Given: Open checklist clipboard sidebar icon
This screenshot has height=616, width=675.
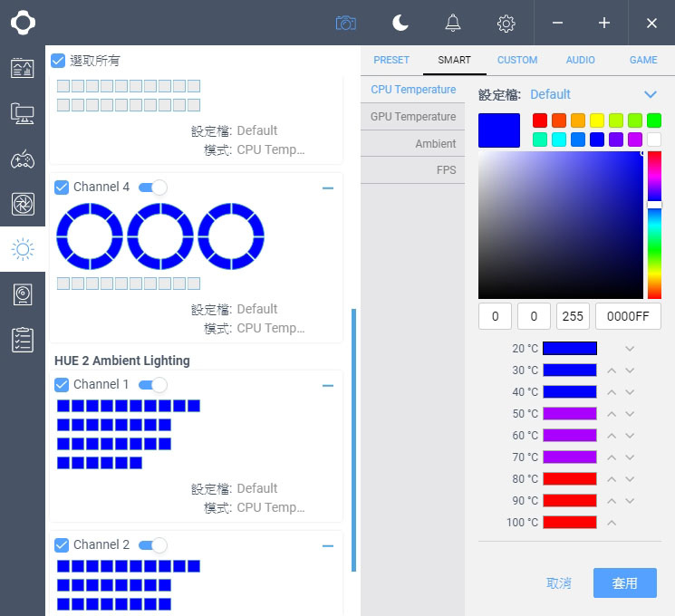Looking at the screenshot, I should (x=23, y=340).
